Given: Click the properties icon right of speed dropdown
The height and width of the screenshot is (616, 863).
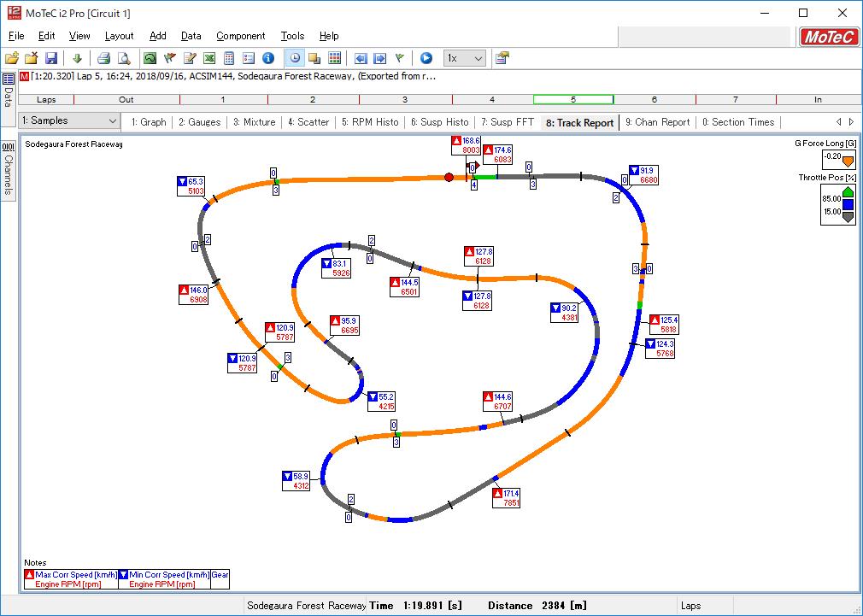Looking at the screenshot, I should click(502, 58).
